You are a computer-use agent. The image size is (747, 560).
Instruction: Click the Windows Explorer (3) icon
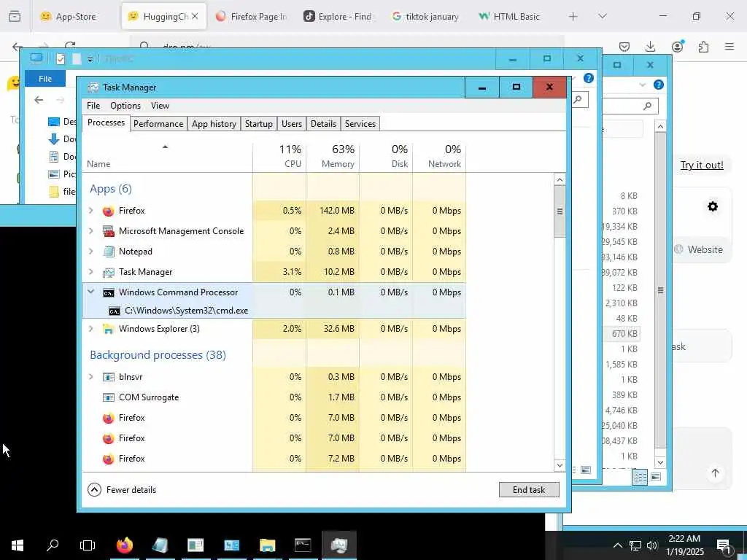pyautogui.click(x=109, y=329)
